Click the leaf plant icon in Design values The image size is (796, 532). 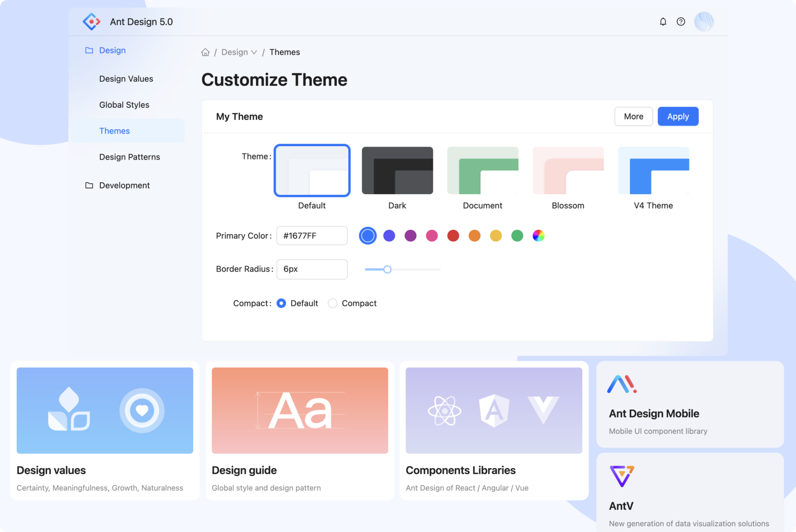click(69, 409)
